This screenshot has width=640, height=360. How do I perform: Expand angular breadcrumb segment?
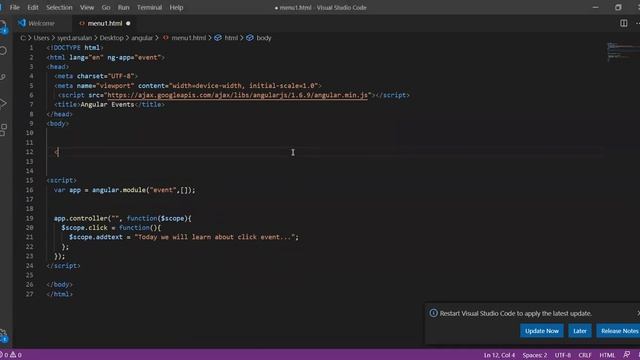[x=142, y=38]
